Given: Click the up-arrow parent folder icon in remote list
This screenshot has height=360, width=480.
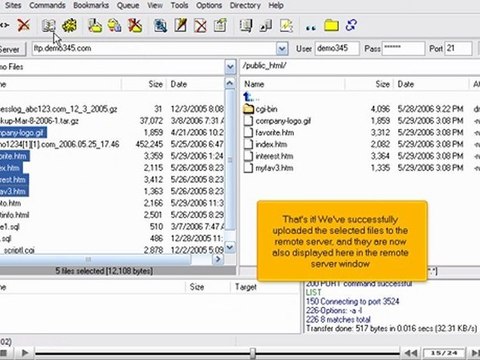Looking at the screenshot, I should (248, 97).
